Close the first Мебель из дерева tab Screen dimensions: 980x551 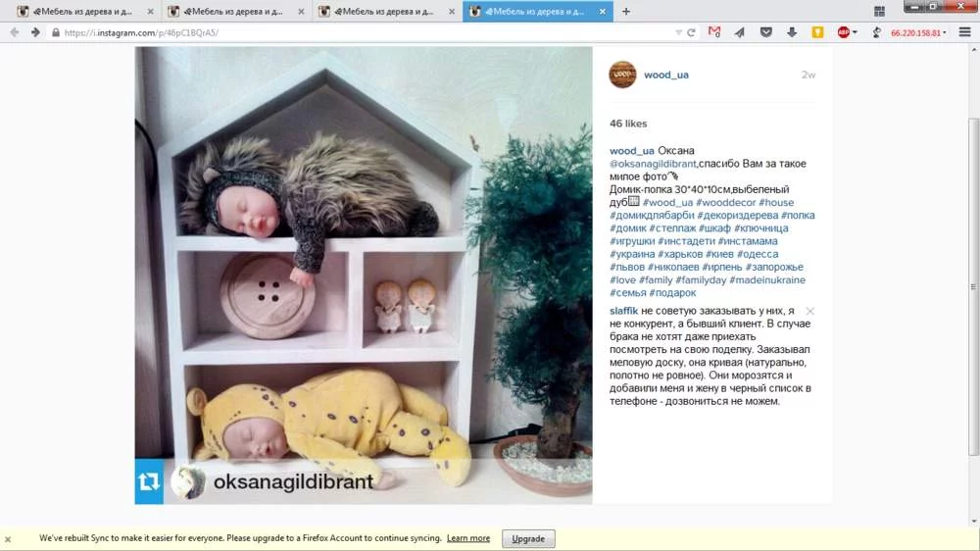point(150,11)
